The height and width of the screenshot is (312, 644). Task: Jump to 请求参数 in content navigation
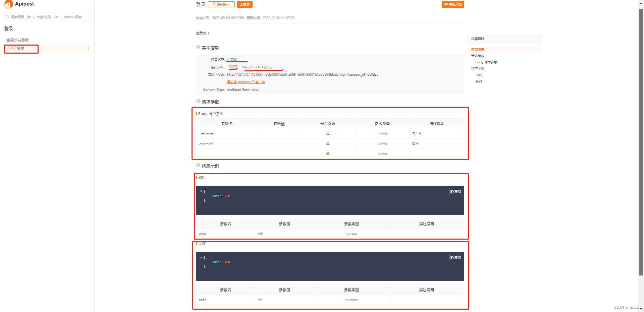tap(478, 56)
